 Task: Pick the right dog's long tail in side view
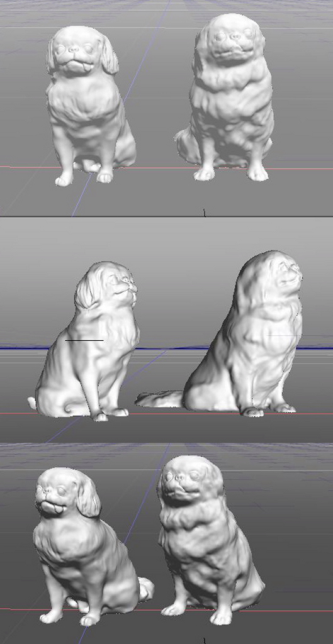click(160, 399)
